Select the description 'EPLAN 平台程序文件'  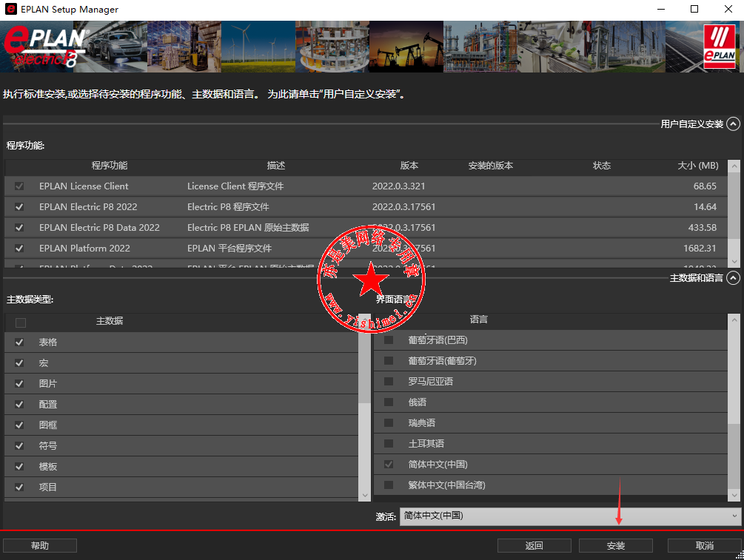tap(229, 248)
